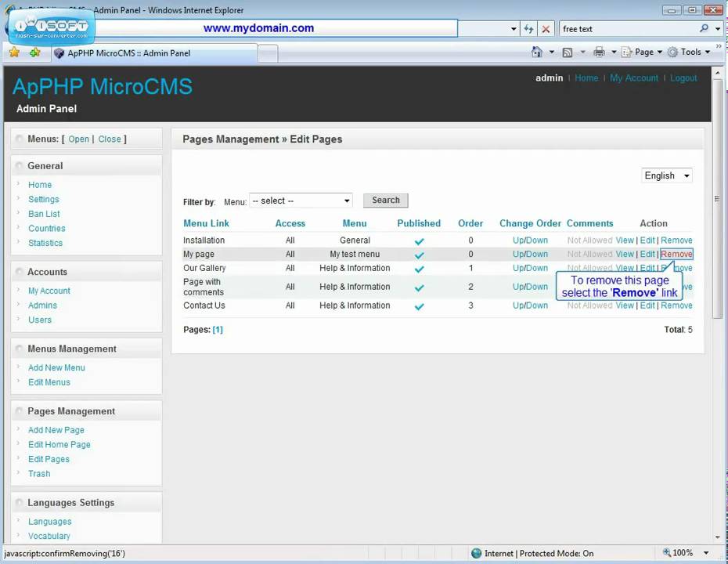Click the round icon beside the Languages Settings title
This screenshot has width=728, height=564.
coord(19,502)
